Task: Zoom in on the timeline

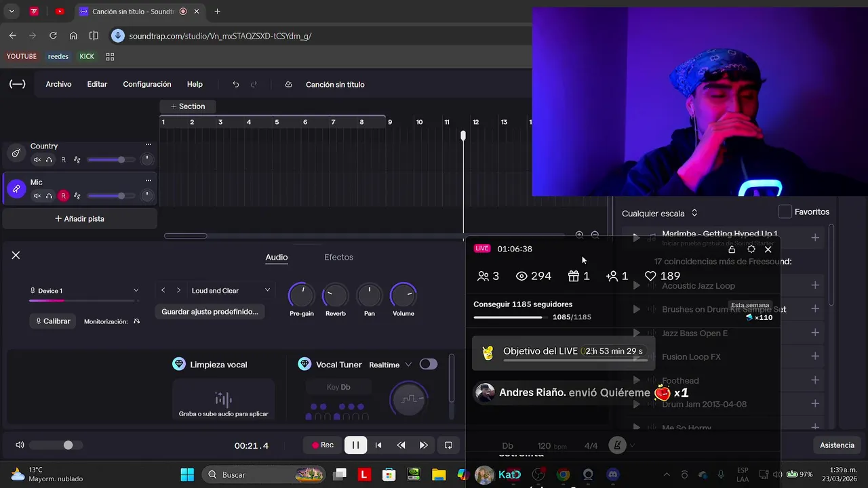Action: pos(579,235)
